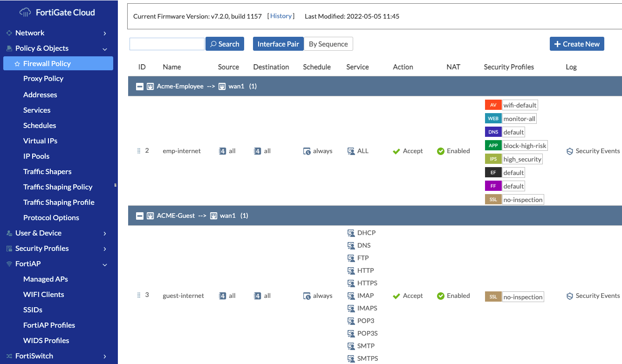Click the schedule clock icon for emp-internet
This screenshot has width=622, height=364.
coord(307,151)
